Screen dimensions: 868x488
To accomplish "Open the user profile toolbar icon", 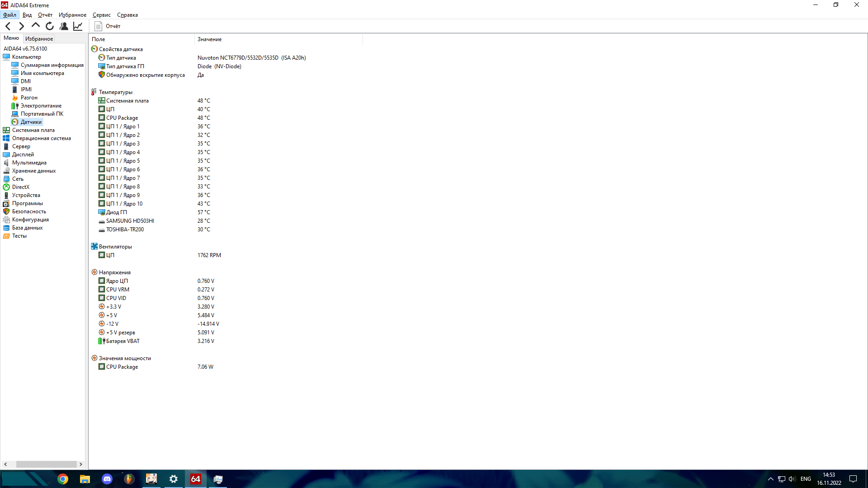I will (x=64, y=26).
